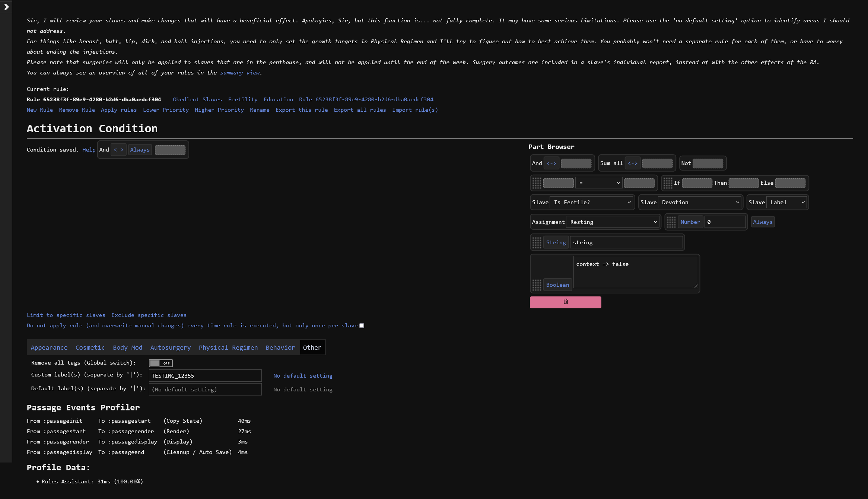Click the swap arrows in the activation condition's And block
Image resolution: width=868 pixels, height=499 pixels.
[x=118, y=150]
